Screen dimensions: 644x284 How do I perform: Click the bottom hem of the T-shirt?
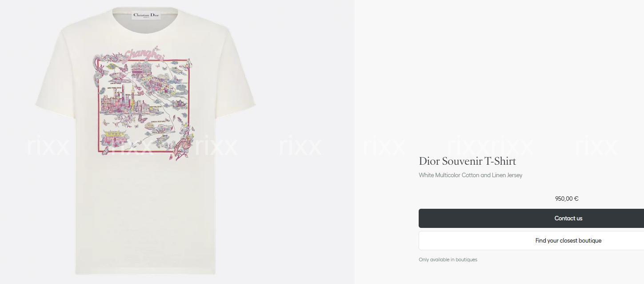tap(145, 271)
